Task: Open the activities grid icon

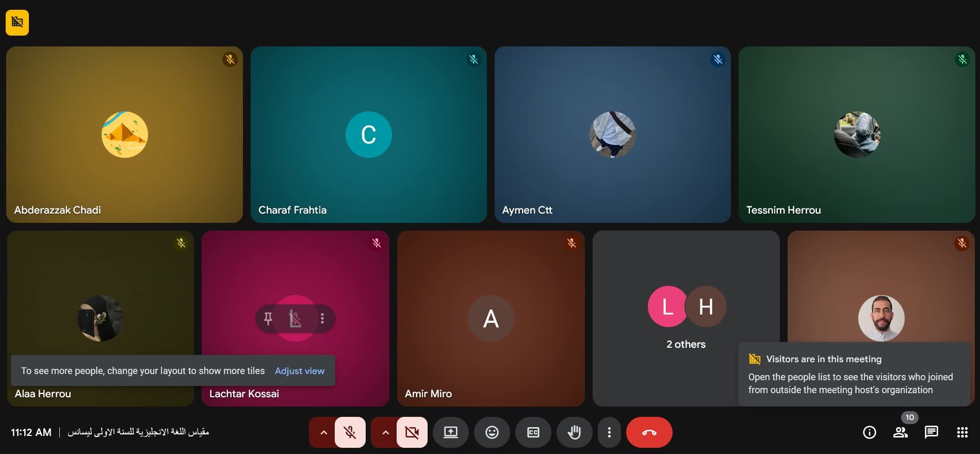Action: (962, 432)
